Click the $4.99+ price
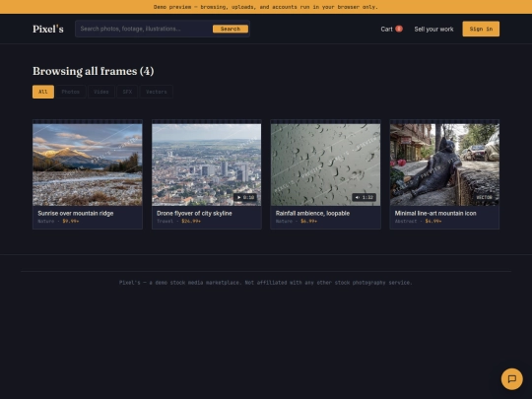532x399 pixels. (x=433, y=222)
